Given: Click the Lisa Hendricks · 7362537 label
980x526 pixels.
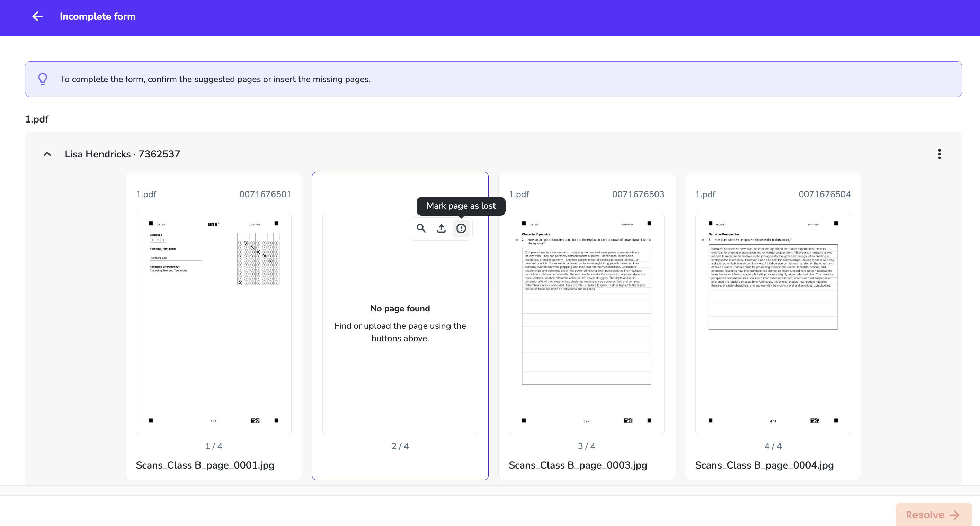Looking at the screenshot, I should click(122, 154).
